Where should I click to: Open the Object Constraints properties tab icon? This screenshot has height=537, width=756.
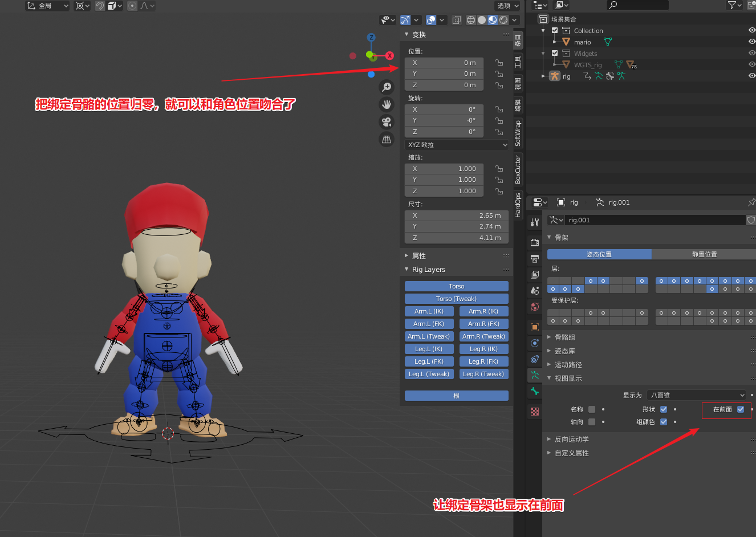pos(535,359)
